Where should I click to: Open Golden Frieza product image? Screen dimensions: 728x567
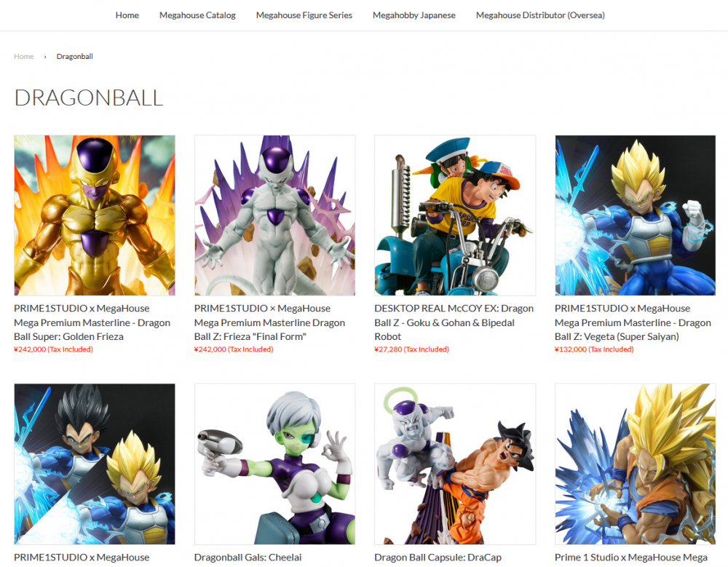(95, 215)
